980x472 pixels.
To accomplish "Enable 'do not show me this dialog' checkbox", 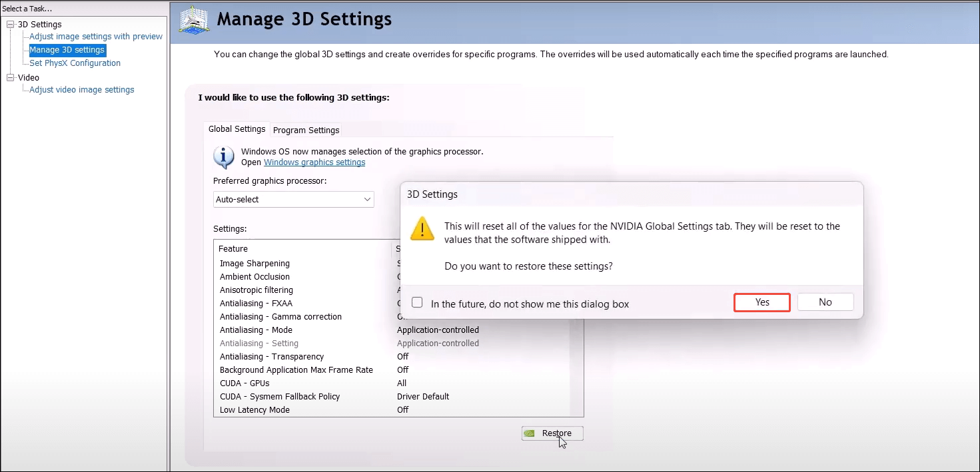I will [417, 303].
